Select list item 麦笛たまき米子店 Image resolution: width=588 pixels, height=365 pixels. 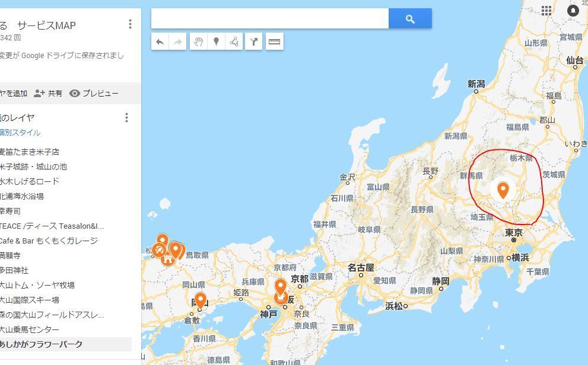coord(30,152)
